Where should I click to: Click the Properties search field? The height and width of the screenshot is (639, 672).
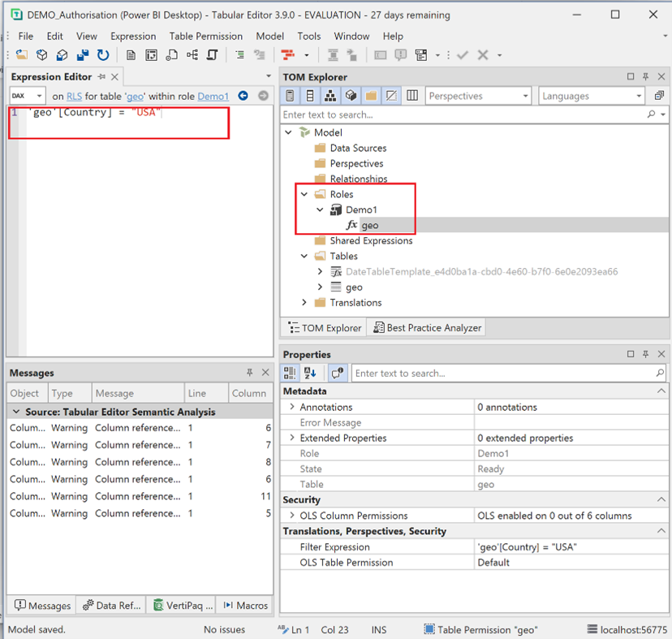[503, 373]
